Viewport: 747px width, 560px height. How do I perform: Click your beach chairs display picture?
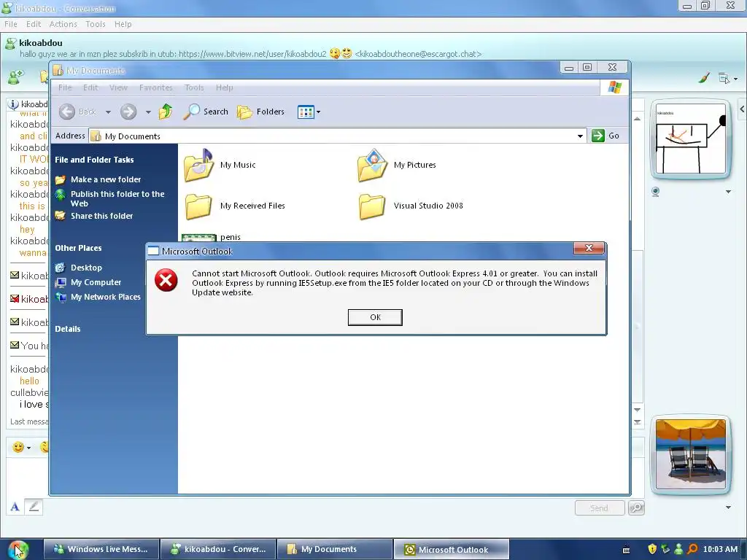[x=691, y=454]
